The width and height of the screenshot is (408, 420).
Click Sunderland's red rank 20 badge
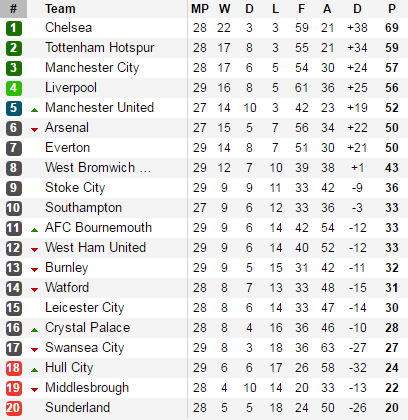coord(14,408)
